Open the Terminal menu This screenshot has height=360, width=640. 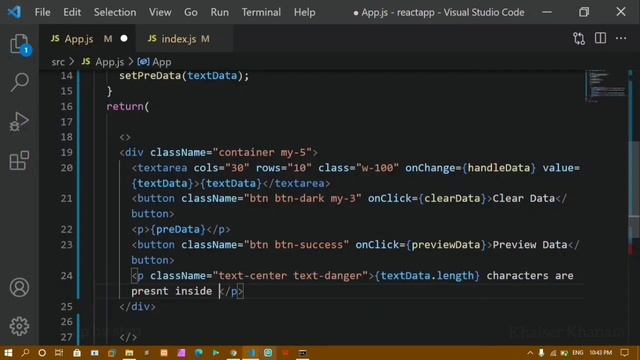pyautogui.click(x=261, y=12)
